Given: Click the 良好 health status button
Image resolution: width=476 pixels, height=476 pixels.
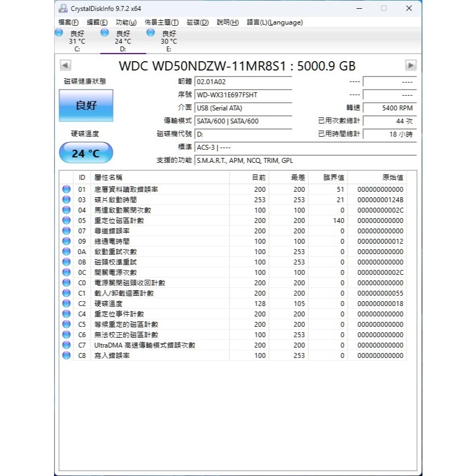Looking at the screenshot, I should [85, 105].
